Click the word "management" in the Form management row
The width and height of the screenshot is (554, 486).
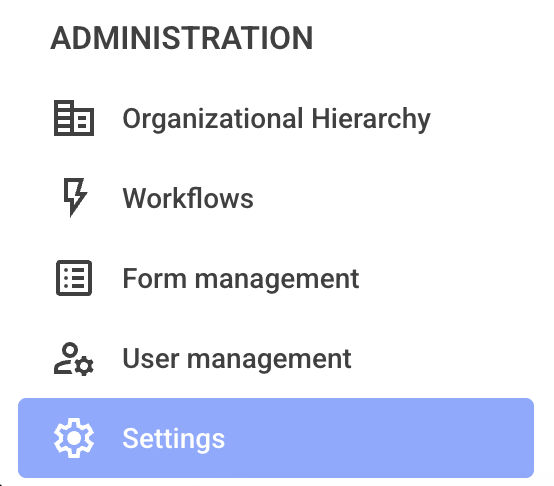pyautogui.click(x=277, y=280)
